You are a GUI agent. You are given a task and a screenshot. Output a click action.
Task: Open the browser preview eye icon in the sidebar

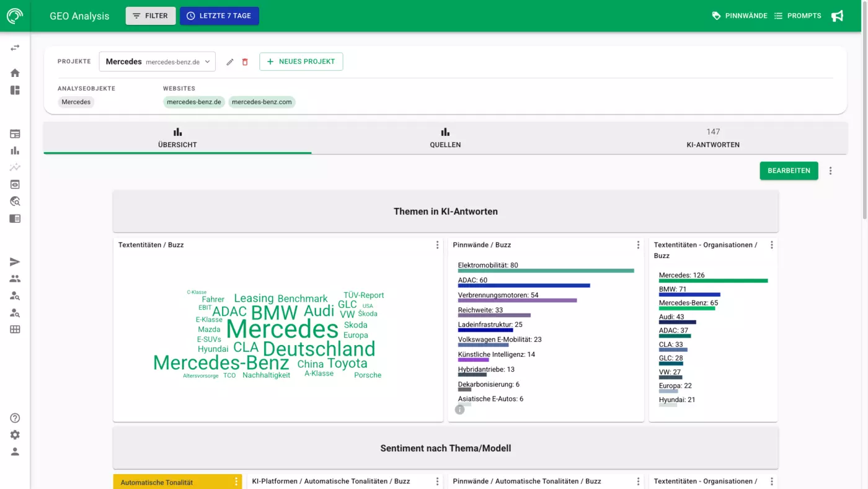point(15,184)
